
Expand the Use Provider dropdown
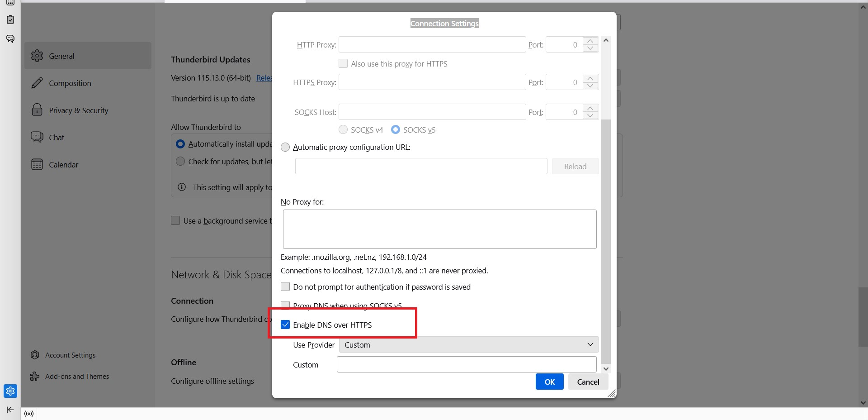(468, 345)
